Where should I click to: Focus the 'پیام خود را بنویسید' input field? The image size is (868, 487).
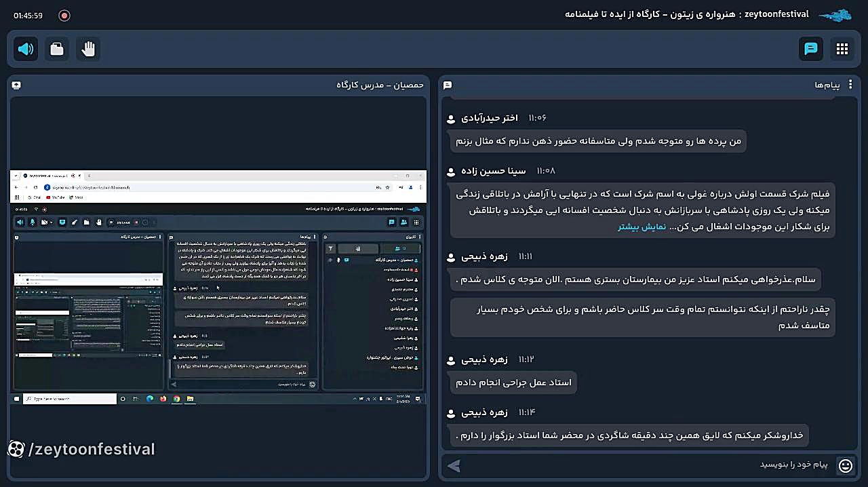click(650, 465)
